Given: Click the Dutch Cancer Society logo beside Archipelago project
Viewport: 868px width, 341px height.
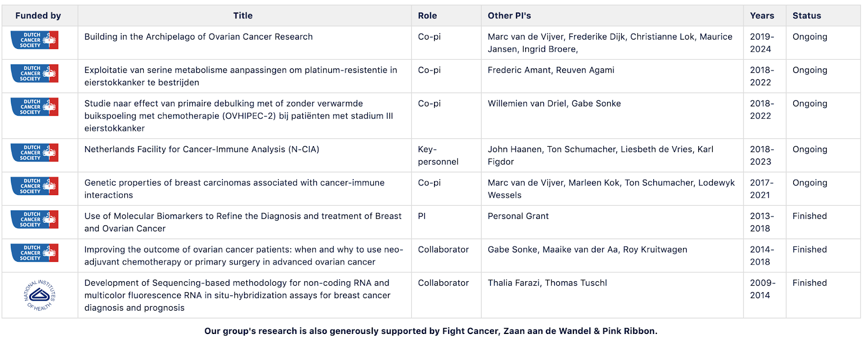Looking at the screenshot, I should click(34, 40).
